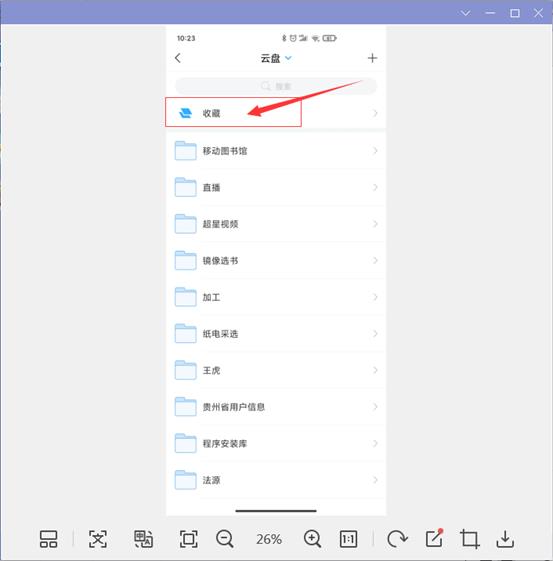Viewport: 553px width, 561px height.
Task: Expand the 云盘 title dropdown arrow
Action: tap(288, 58)
